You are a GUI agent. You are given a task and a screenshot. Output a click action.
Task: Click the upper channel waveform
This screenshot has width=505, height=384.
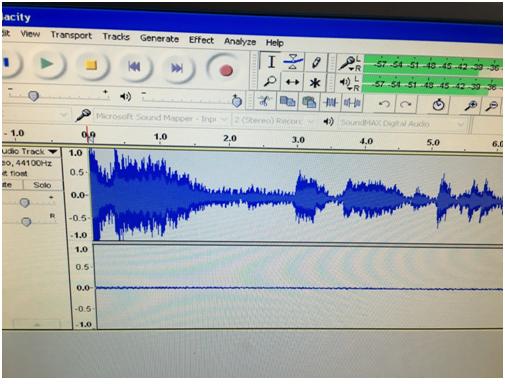coord(297,196)
